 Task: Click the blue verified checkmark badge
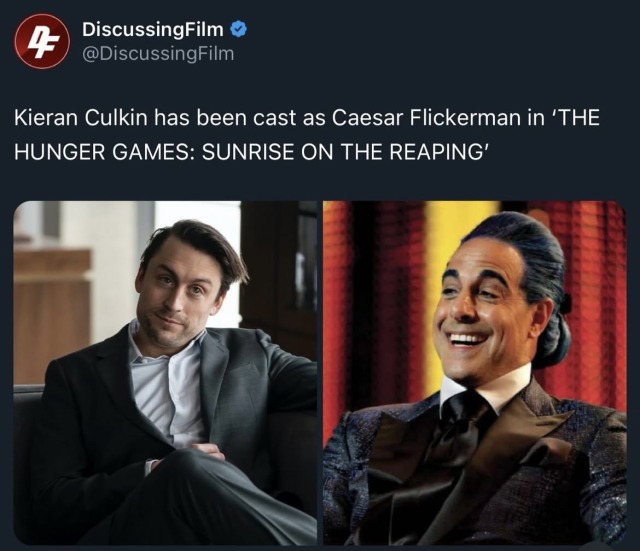point(238,30)
